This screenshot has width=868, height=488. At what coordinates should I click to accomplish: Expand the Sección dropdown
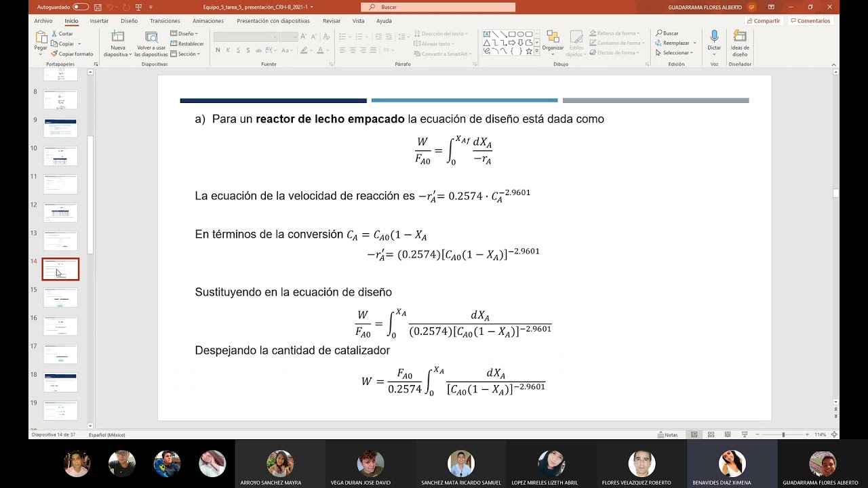pyautogui.click(x=186, y=54)
